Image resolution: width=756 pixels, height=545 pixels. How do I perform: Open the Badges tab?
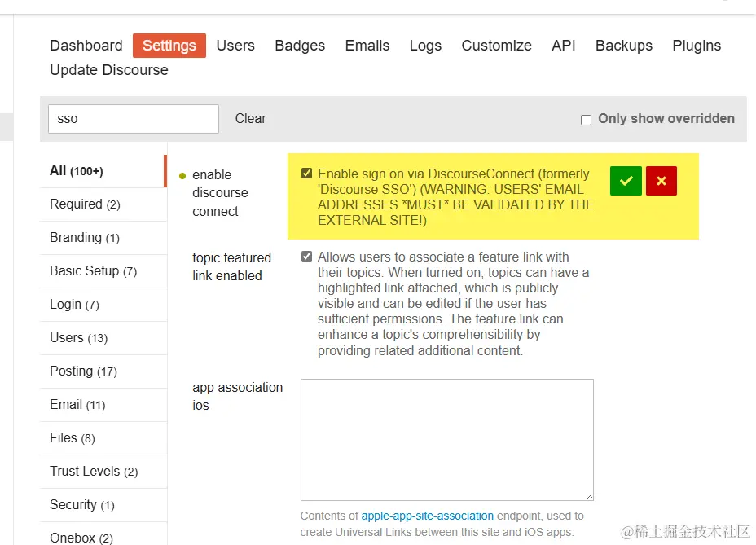click(300, 46)
